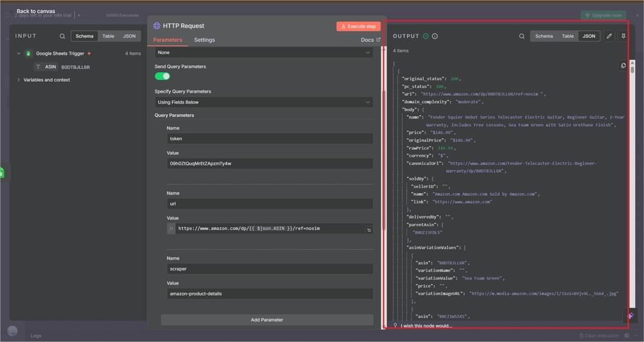This screenshot has height=342, width=644.
Task: Click the search icon in the OUTPUT panel
Action: point(522,36)
